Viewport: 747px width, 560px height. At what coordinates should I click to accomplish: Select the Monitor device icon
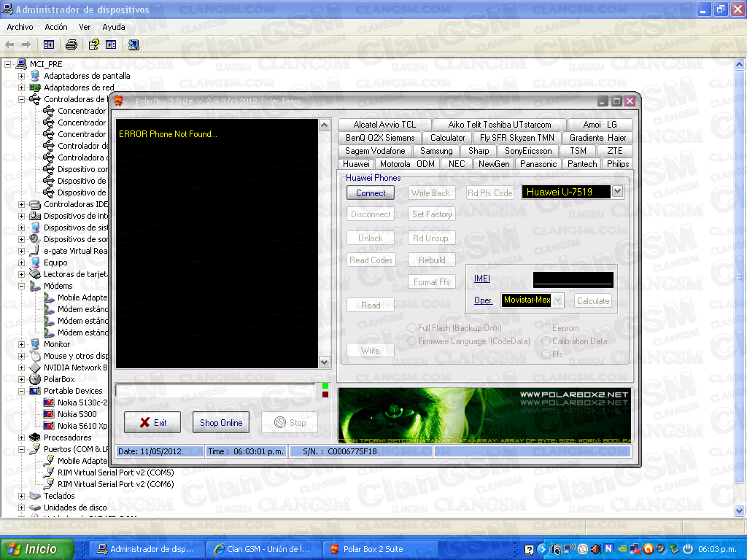pos(35,344)
